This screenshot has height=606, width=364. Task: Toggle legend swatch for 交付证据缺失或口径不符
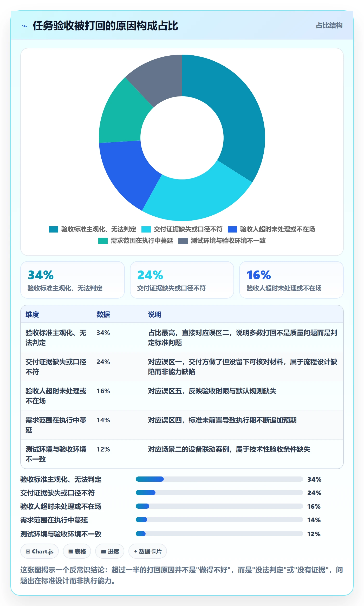(146, 229)
